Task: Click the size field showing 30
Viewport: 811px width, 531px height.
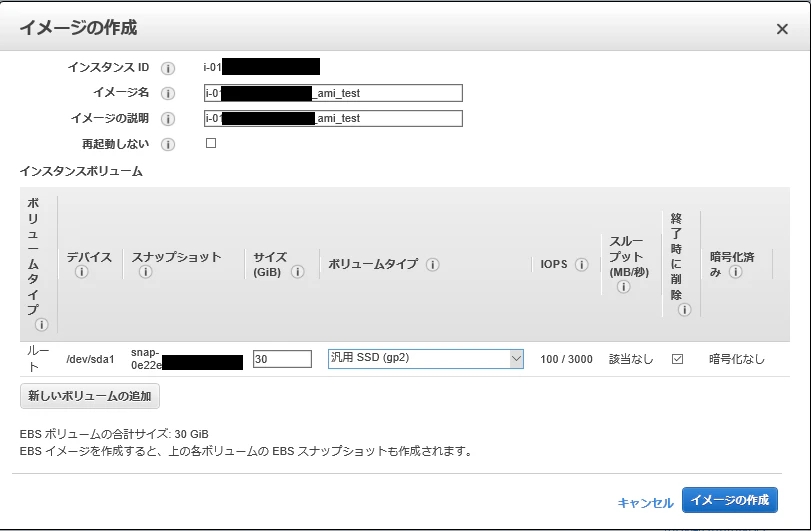Action: pyautogui.click(x=282, y=359)
